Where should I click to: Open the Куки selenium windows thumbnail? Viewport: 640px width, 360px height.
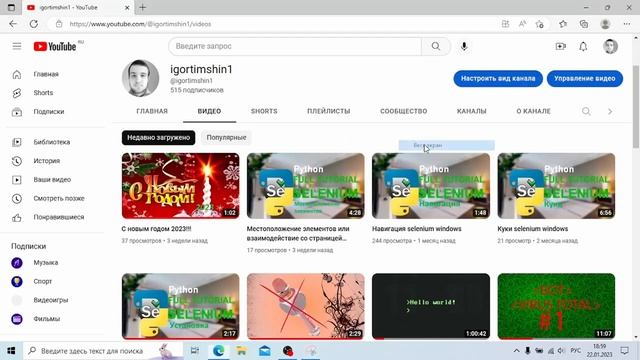tap(556, 186)
